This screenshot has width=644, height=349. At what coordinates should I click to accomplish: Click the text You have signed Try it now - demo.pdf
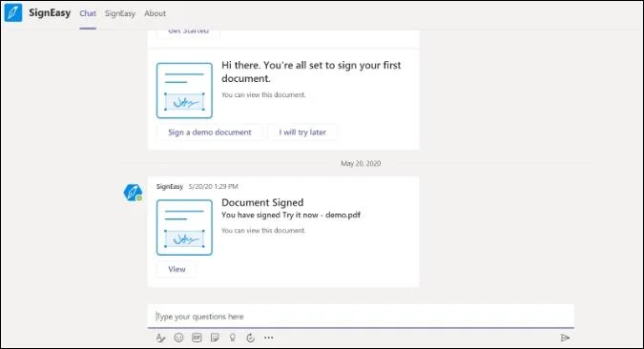coord(291,215)
